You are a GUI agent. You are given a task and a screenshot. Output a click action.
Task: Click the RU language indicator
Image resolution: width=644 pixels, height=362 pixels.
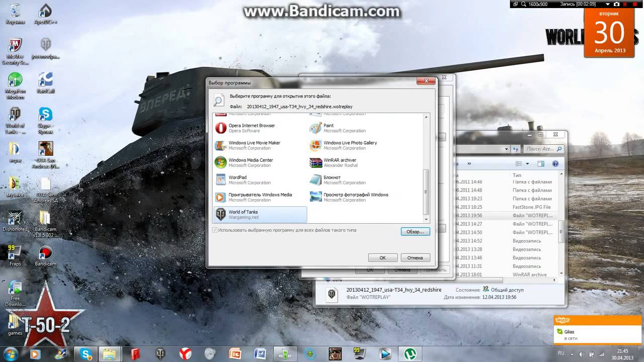pos(561,353)
